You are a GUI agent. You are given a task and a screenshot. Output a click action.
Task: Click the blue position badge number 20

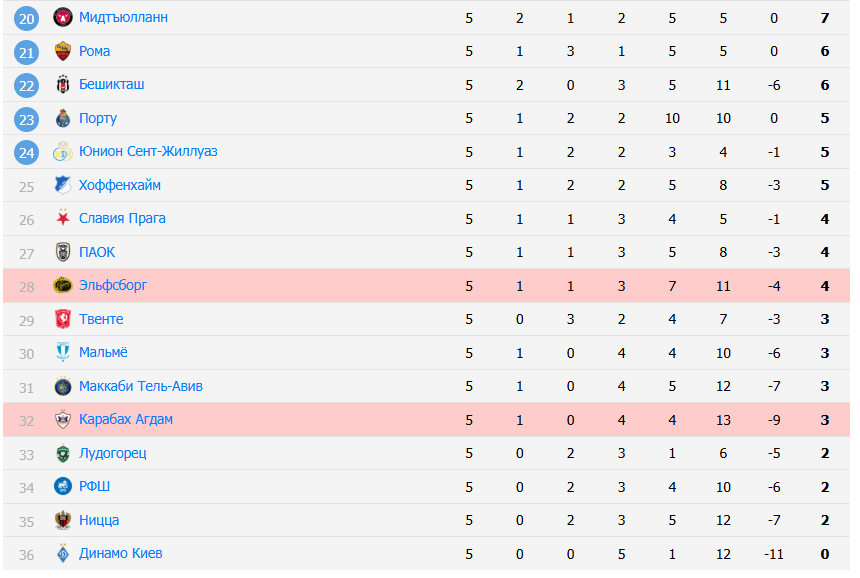coord(27,17)
